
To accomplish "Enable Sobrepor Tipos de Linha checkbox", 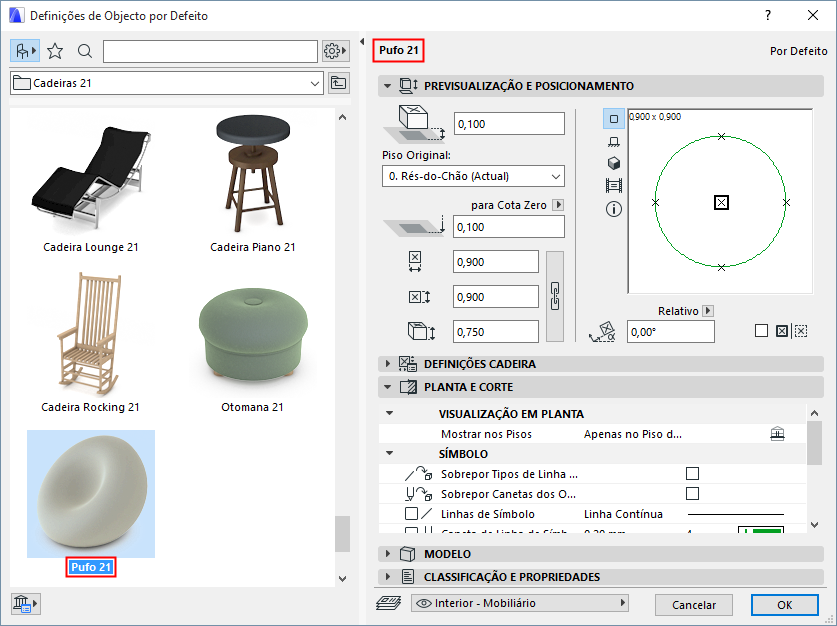I will coord(692,473).
